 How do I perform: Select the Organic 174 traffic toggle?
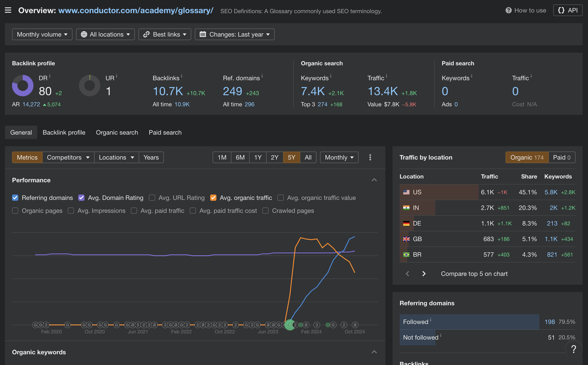(x=527, y=157)
